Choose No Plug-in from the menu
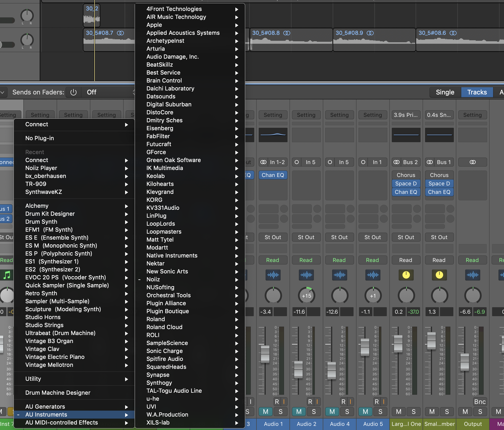 tap(74, 138)
